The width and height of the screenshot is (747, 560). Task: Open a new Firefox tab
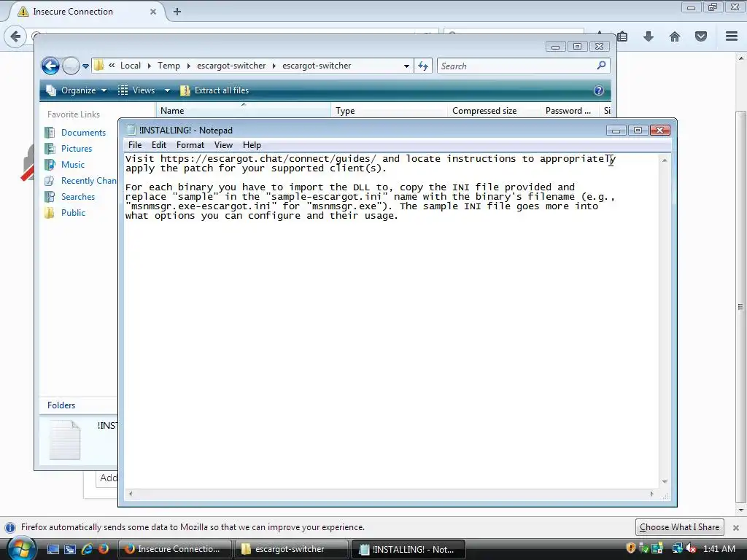click(177, 12)
